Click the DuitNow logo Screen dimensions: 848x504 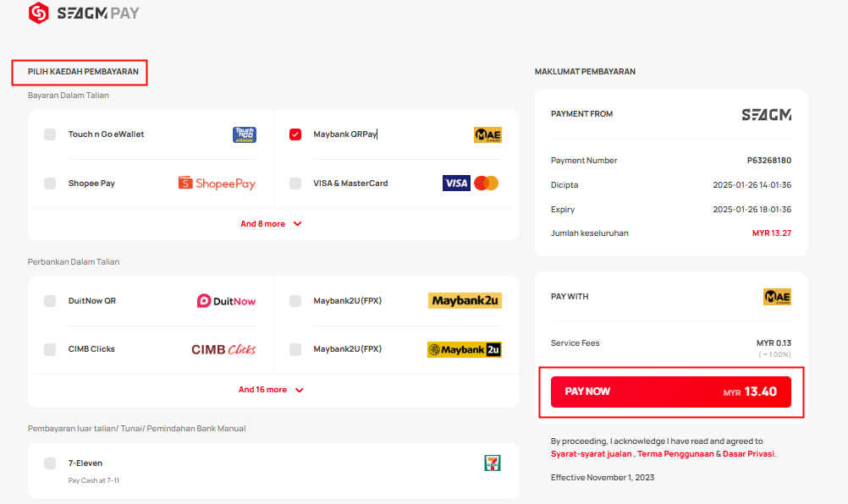point(226,301)
